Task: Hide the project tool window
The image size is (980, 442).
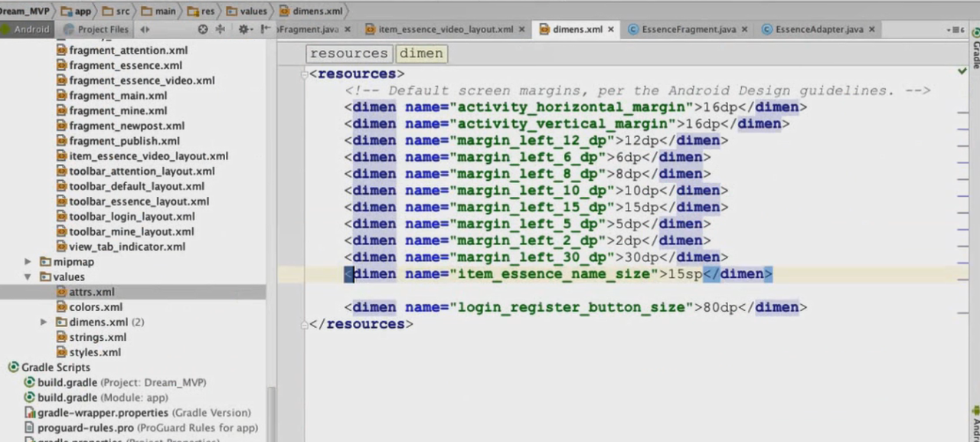Action: (x=264, y=29)
